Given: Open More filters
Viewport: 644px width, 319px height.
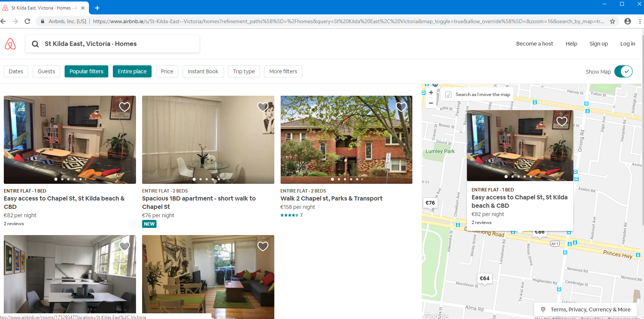Looking at the screenshot, I should [x=283, y=71].
